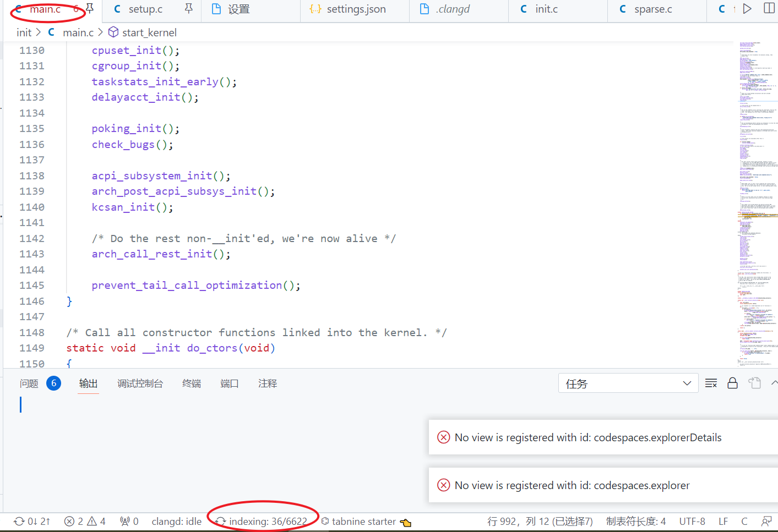778x532 pixels.
Task: Switch to the init.c tab
Action: (x=546, y=9)
